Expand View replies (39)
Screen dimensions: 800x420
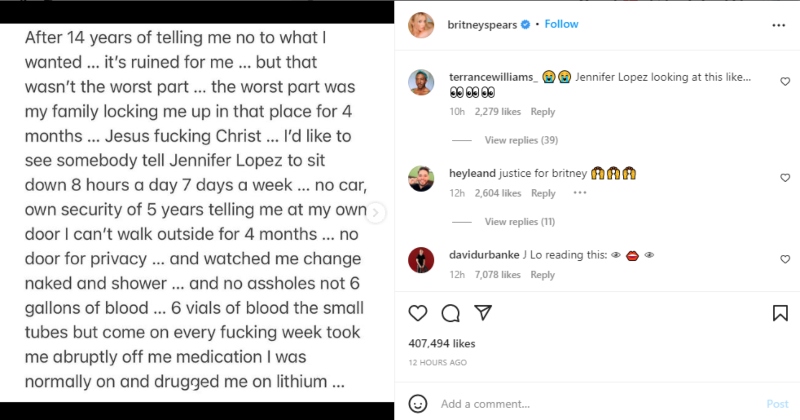click(520, 140)
